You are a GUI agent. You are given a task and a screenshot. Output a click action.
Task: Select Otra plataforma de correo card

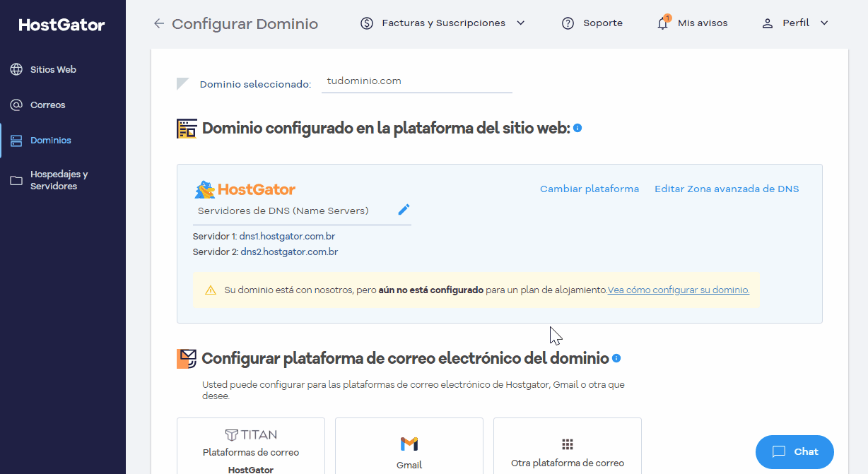[x=568, y=446]
